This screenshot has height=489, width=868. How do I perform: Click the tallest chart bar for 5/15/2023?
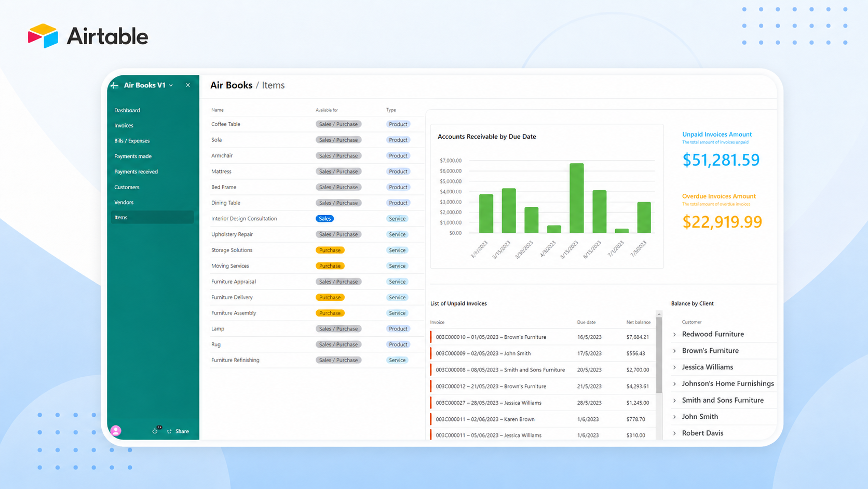click(x=576, y=198)
